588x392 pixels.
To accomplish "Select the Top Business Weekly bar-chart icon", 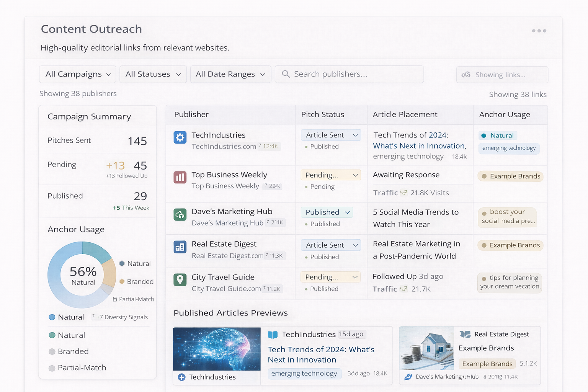I will click(x=180, y=177).
